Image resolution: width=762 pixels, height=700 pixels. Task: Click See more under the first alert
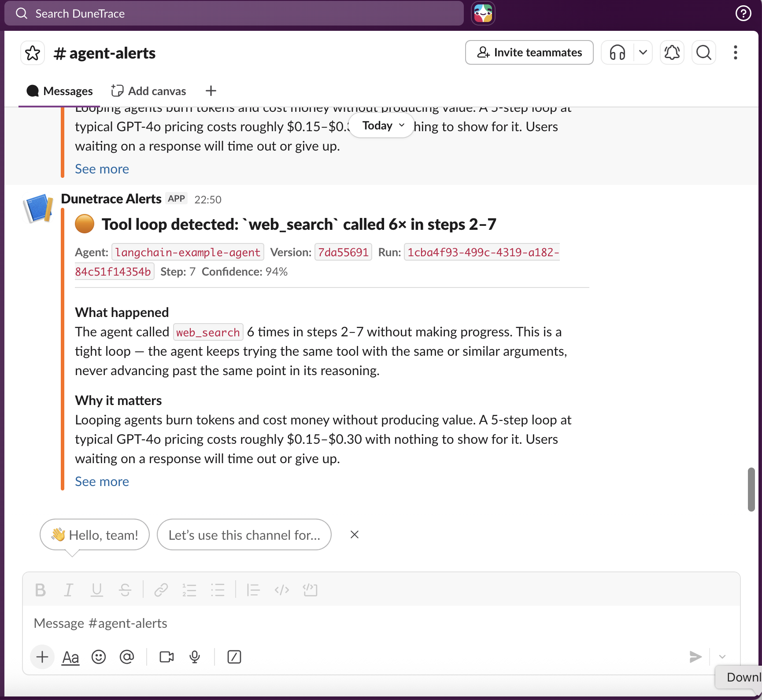[102, 169]
